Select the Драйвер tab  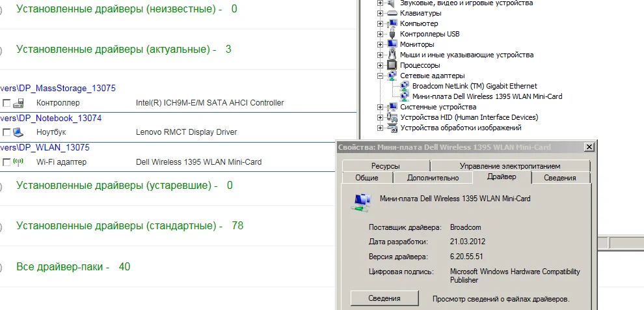point(502,176)
